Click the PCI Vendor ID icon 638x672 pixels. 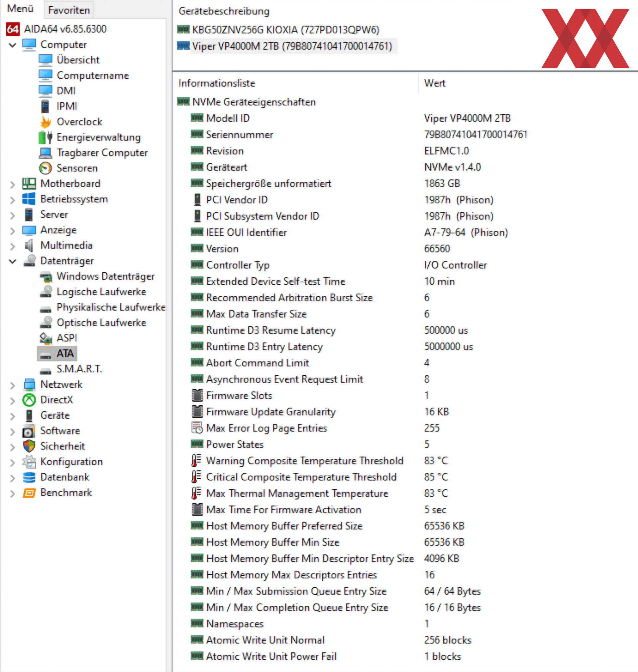point(197,200)
